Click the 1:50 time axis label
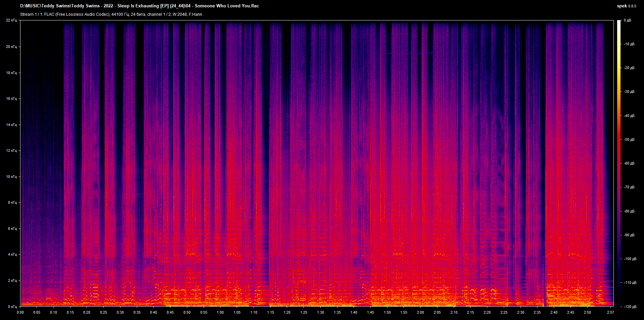Viewport: 644px width, 320px height. (387, 312)
